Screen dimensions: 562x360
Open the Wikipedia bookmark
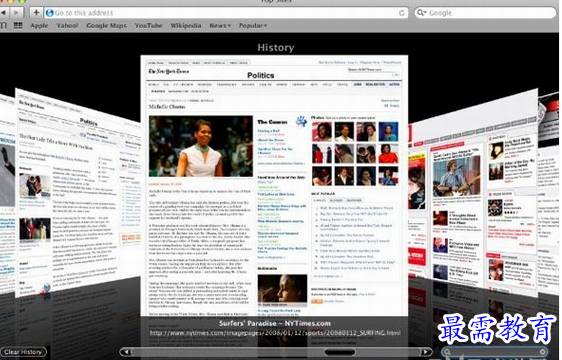point(186,25)
